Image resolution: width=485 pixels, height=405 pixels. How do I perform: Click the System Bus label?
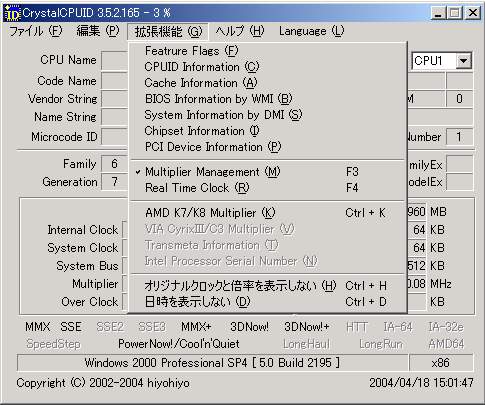[87, 266]
